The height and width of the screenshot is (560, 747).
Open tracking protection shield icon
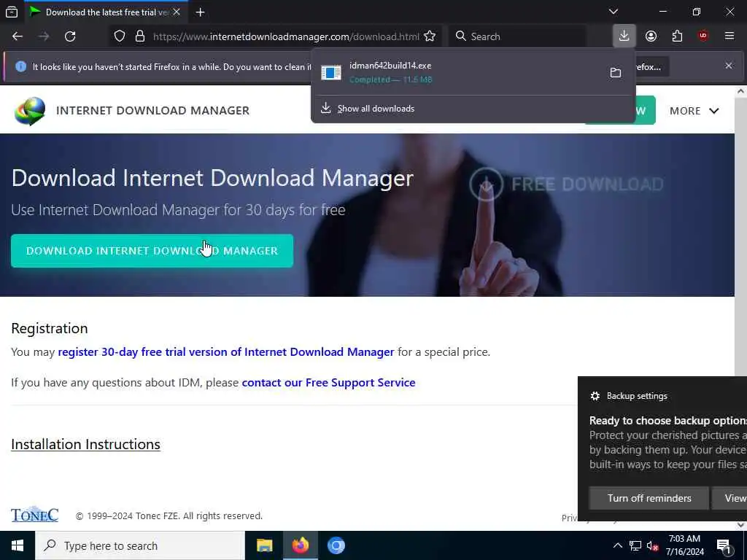[x=120, y=36]
